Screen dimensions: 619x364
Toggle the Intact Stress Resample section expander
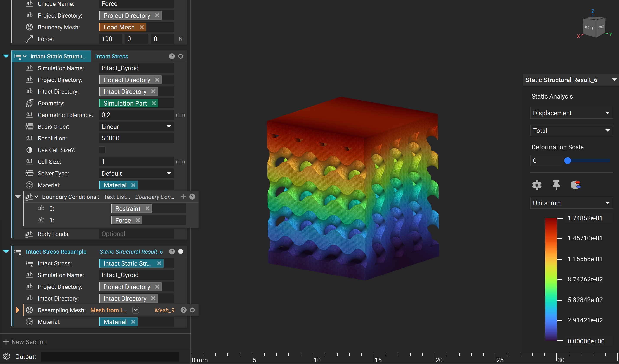click(x=6, y=251)
